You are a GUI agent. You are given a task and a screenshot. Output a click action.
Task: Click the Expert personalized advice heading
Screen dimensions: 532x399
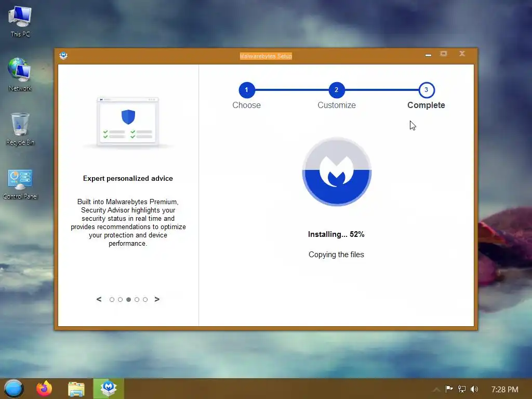[128, 179]
